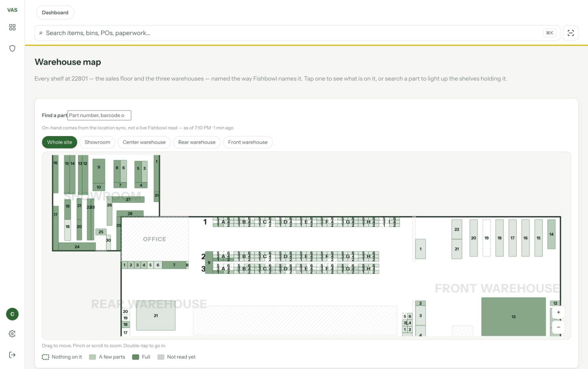Click the ⌘K shortcut badge
This screenshot has width=588, height=369.
point(549,33)
